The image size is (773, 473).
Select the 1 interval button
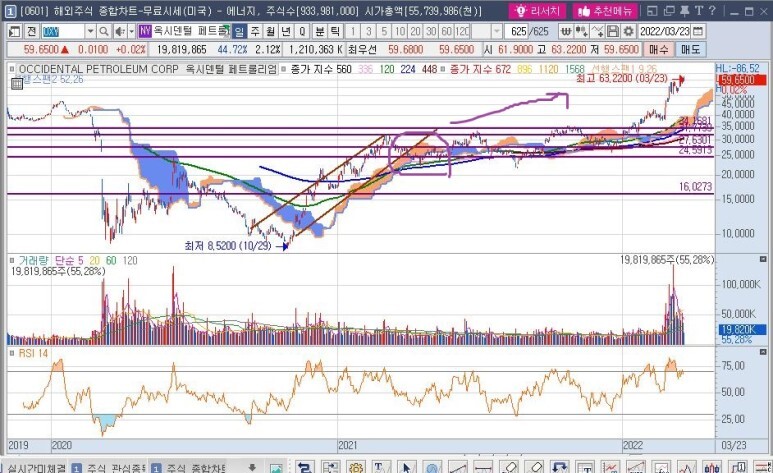click(352, 32)
